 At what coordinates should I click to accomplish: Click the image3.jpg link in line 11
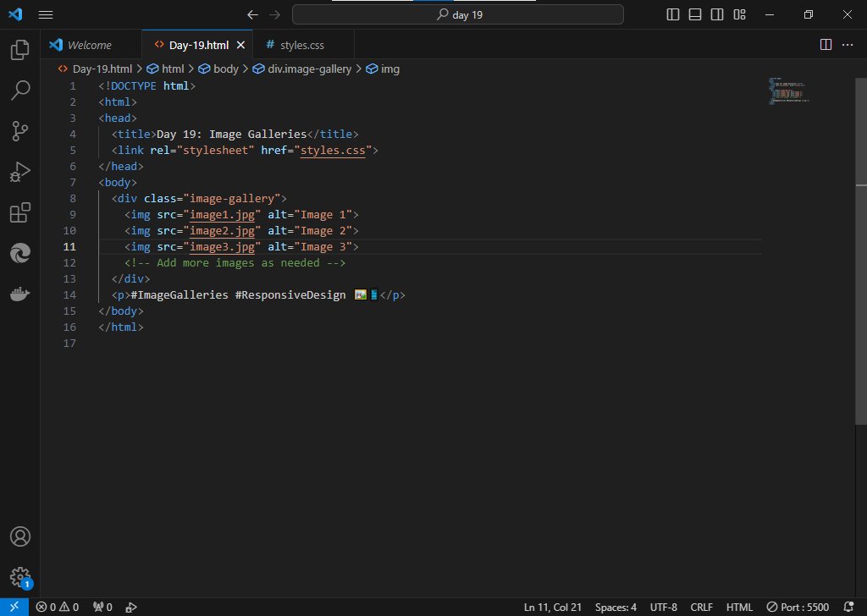point(223,246)
